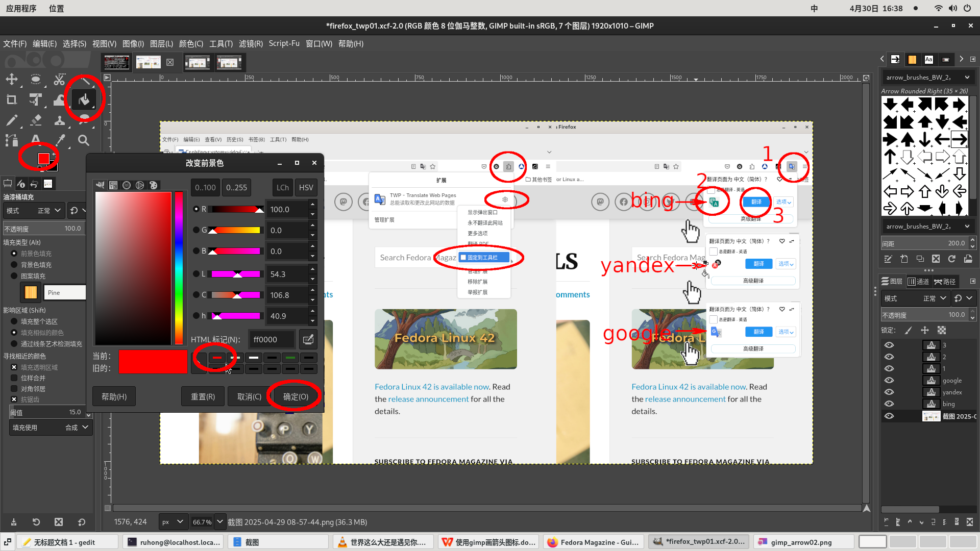This screenshot has width=980, height=551.
Task: Switch to the 通道 channels tab
Action: point(918,282)
